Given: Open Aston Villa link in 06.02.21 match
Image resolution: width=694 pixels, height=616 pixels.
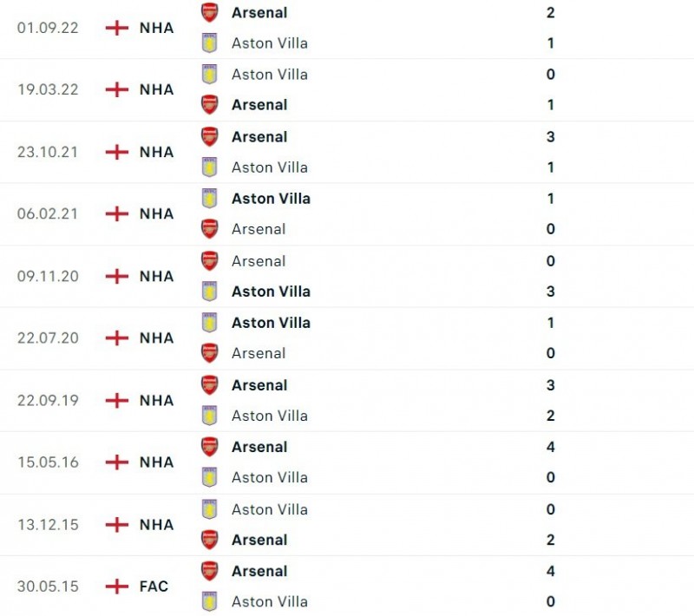Looking at the screenshot, I should click(x=271, y=199).
